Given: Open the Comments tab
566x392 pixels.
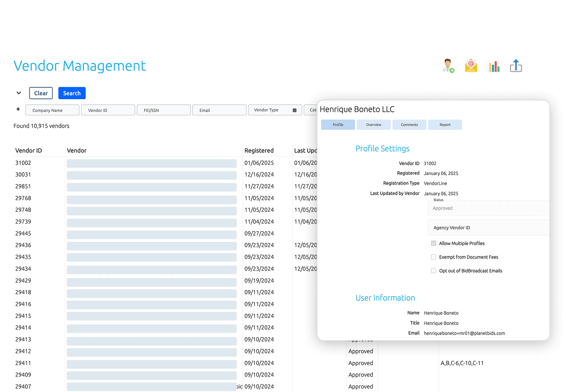Looking at the screenshot, I should click(x=409, y=125).
